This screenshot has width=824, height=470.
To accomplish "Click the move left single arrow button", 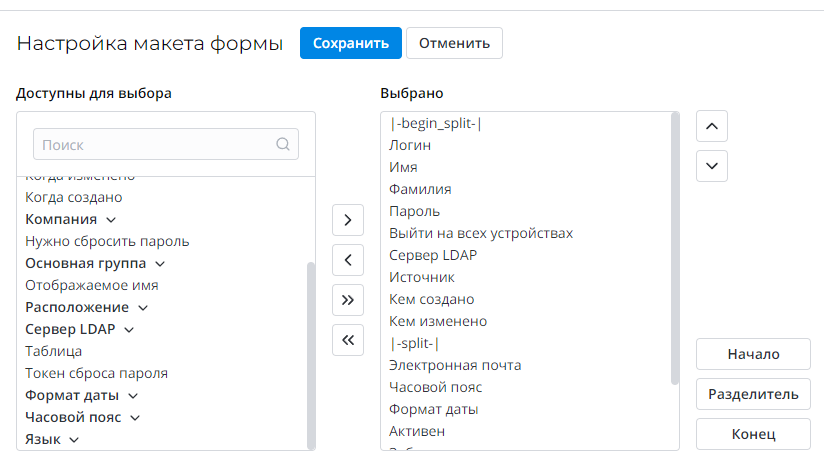I will pos(347,260).
